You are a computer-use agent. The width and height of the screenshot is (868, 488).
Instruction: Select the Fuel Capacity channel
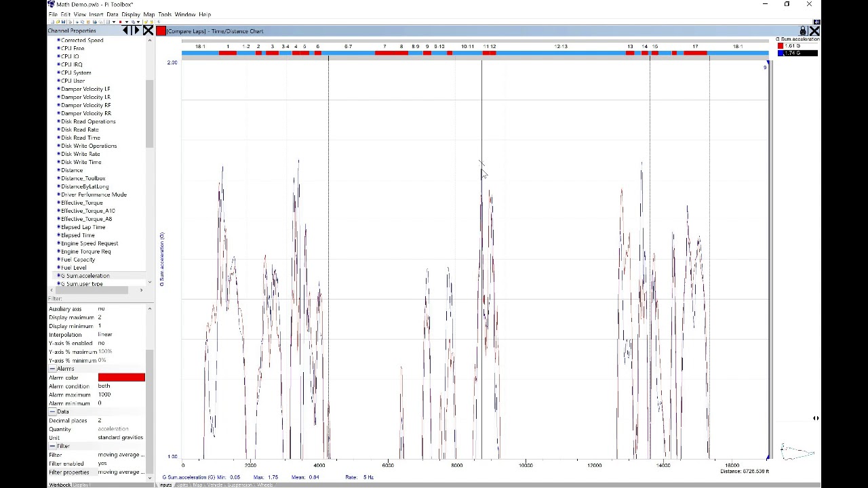coord(78,260)
